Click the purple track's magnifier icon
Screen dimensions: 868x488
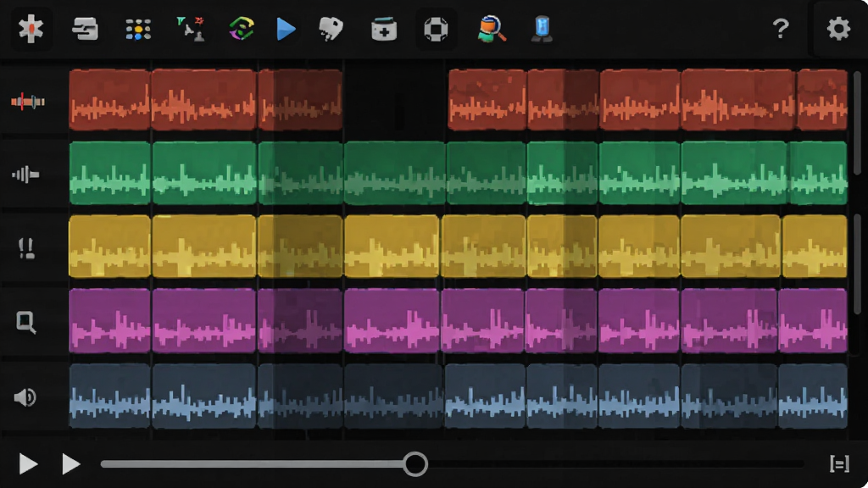[26, 322]
